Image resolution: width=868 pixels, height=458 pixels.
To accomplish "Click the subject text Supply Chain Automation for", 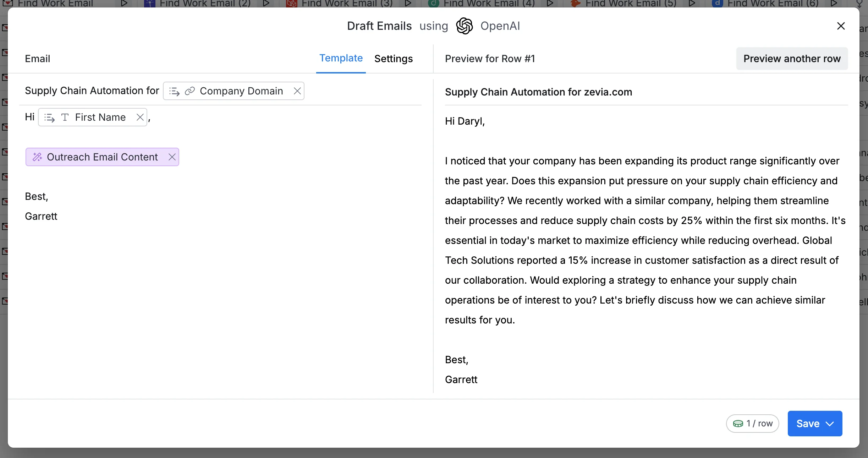I will [x=92, y=91].
